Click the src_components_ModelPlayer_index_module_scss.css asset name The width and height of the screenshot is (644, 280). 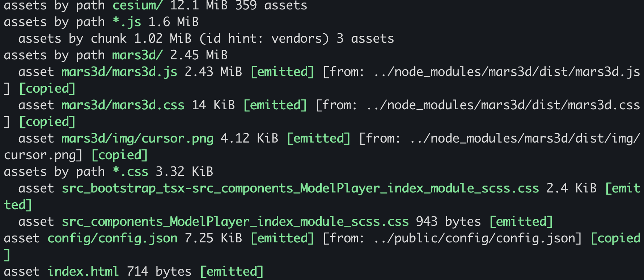click(x=235, y=222)
